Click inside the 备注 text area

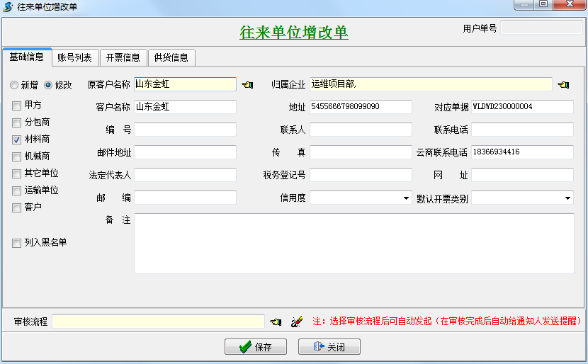(x=354, y=244)
